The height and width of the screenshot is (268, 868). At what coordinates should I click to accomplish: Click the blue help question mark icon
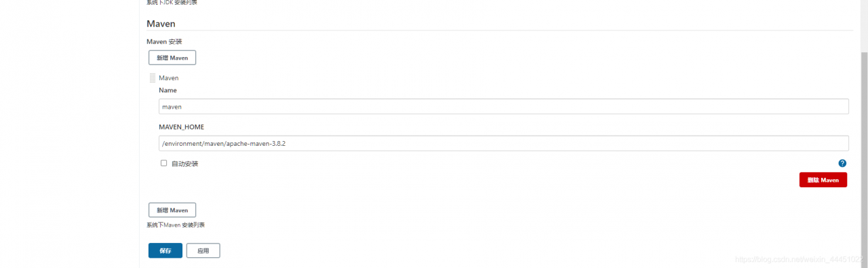click(x=842, y=163)
